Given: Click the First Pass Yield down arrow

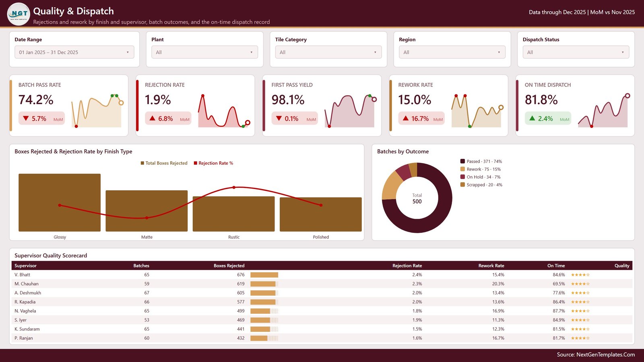Looking at the screenshot, I should (x=279, y=119).
